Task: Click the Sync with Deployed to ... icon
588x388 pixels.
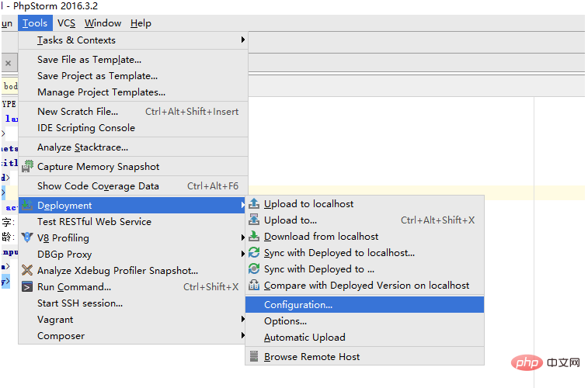Action: 254,269
